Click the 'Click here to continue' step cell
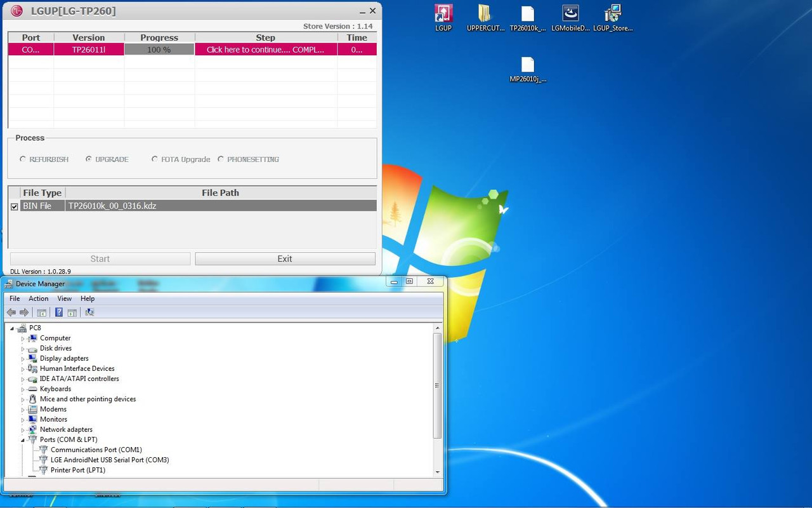The height and width of the screenshot is (508, 812). pos(266,50)
